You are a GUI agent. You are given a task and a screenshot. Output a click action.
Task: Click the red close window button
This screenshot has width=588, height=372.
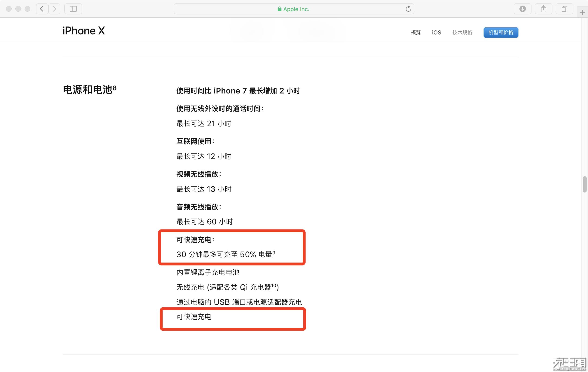click(x=9, y=9)
